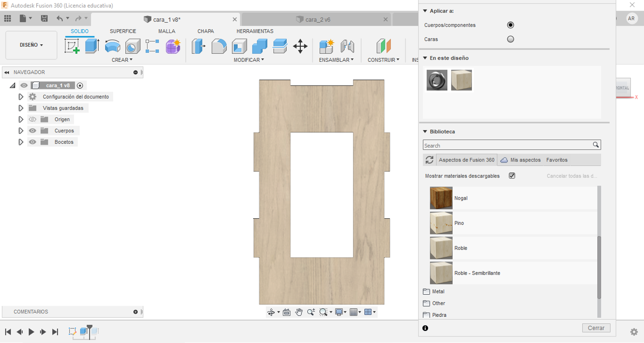Open the data panel grid icon
This screenshot has width=644, height=343.
pyautogui.click(x=8, y=19)
